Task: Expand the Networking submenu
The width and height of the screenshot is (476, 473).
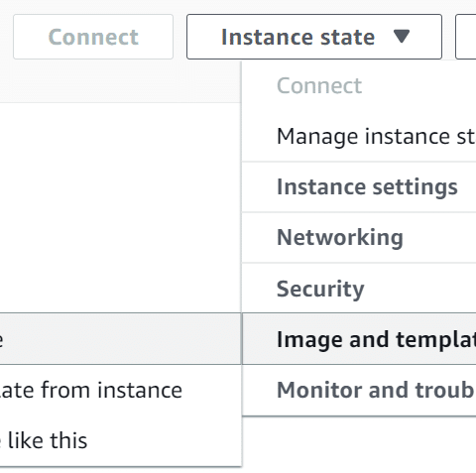Action: coord(359,238)
